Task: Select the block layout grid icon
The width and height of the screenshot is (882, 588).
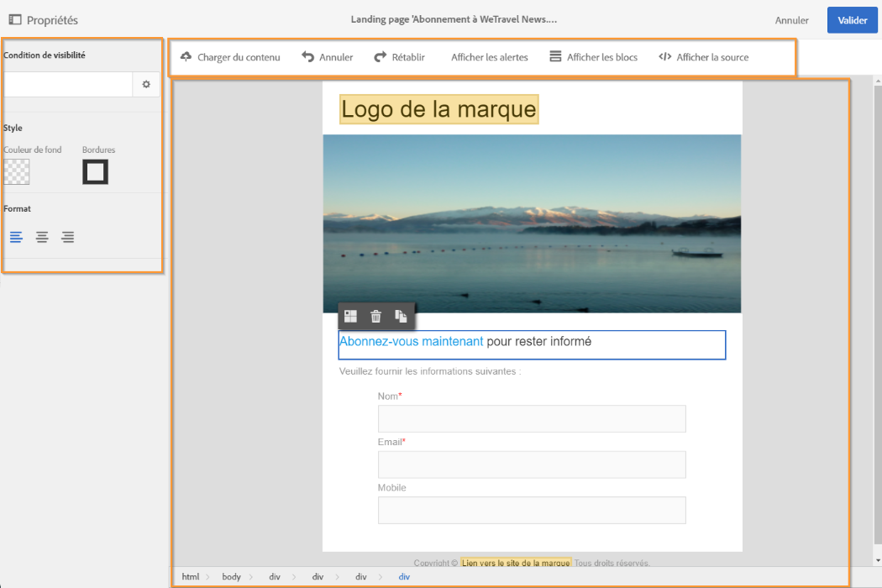Action: point(350,316)
